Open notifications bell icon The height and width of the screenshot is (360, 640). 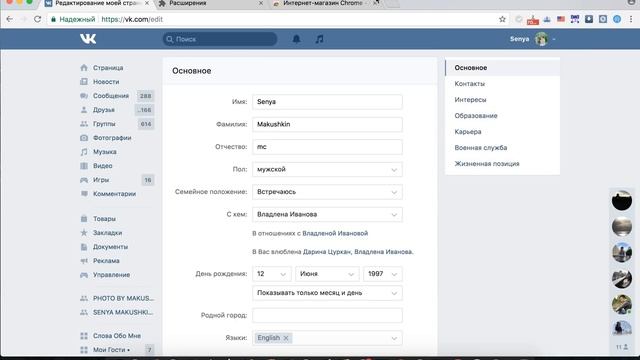296,39
